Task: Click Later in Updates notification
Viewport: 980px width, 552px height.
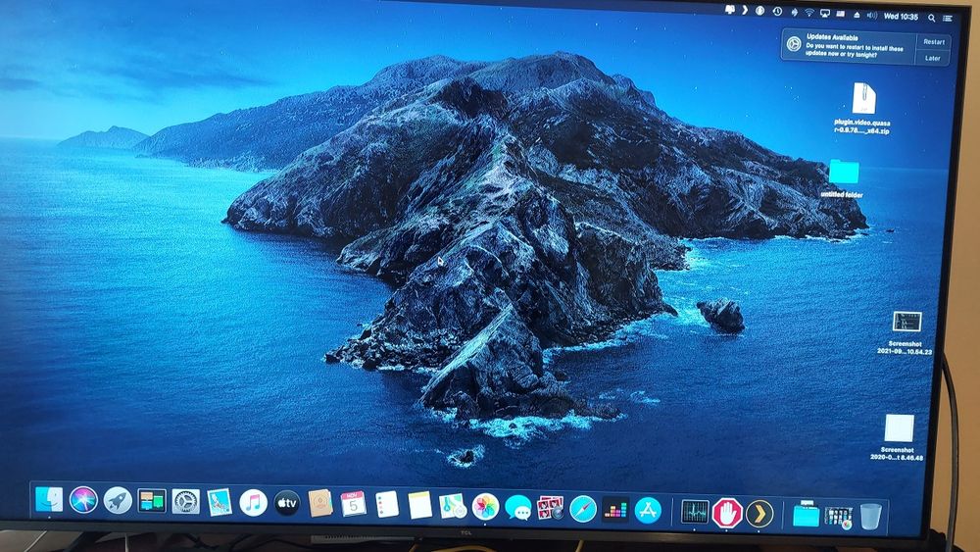Action: 933,58
